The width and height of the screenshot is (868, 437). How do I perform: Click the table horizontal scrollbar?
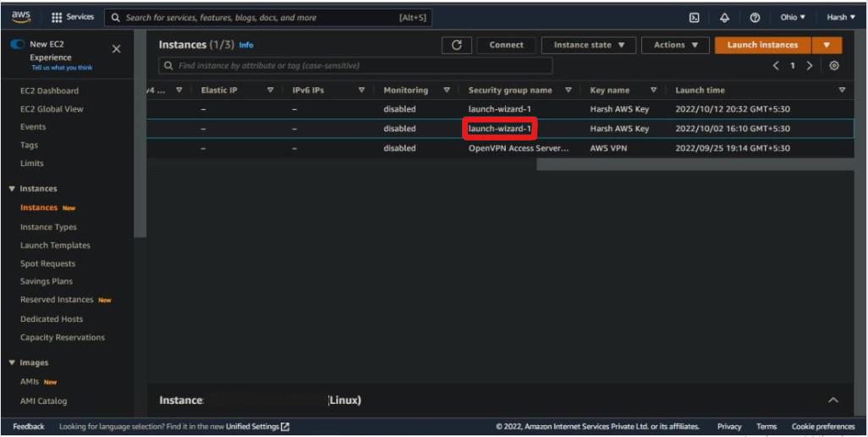pos(695,164)
